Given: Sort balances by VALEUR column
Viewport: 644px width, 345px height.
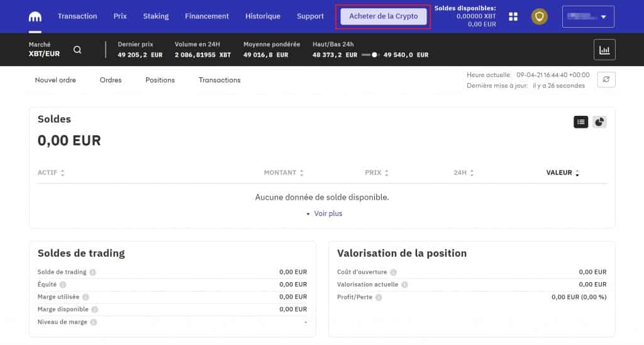Looking at the screenshot, I should click(563, 172).
